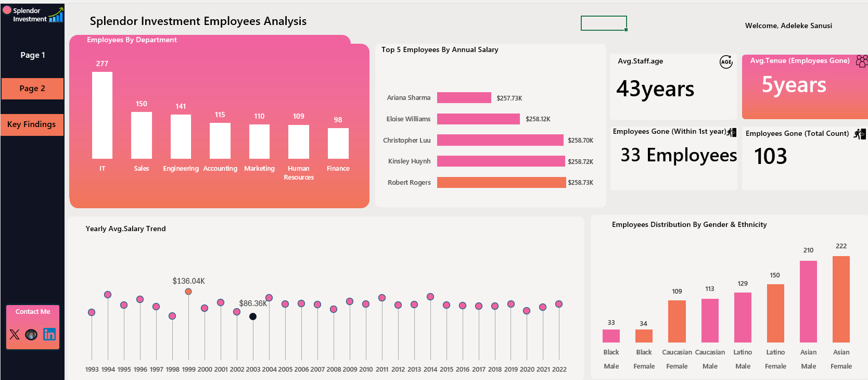Click the '5years' tenure value
This screenshot has width=868, height=380.
coord(794,85)
